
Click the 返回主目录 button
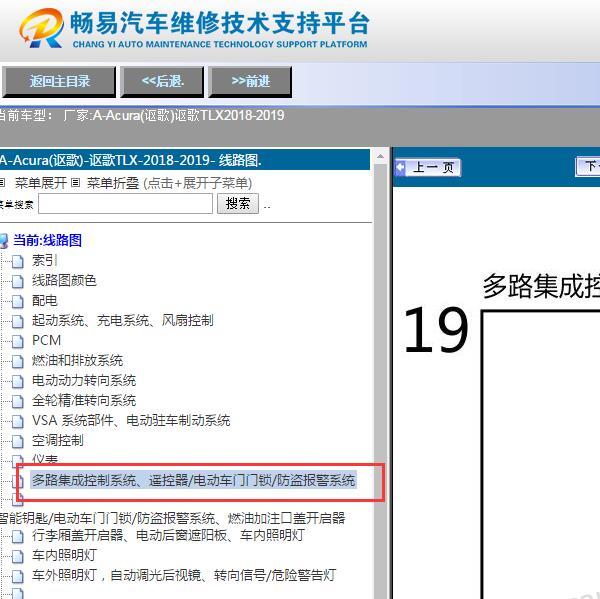click(59, 82)
